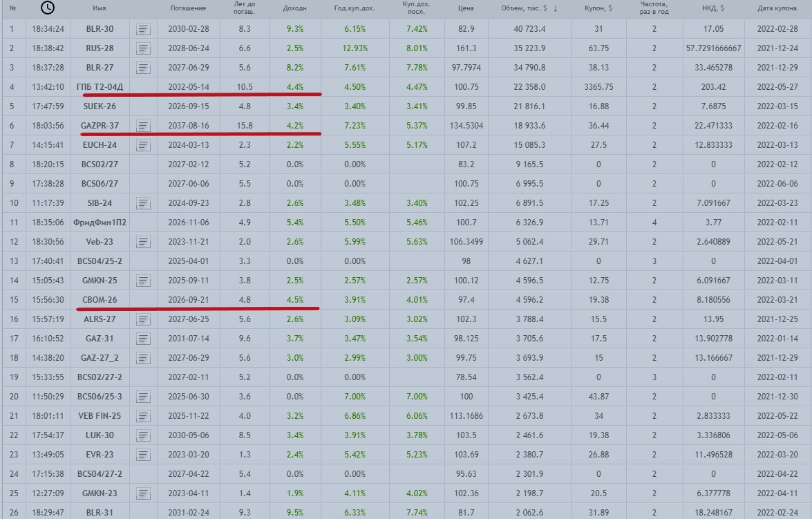Select bond name CBOM-26
This screenshot has height=519, width=812.
(x=100, y=300)
